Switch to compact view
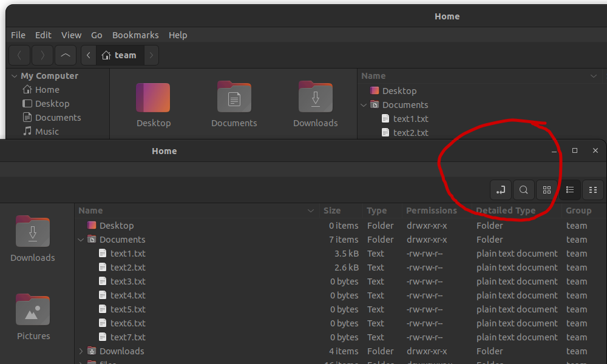 [x=593, y=190]
